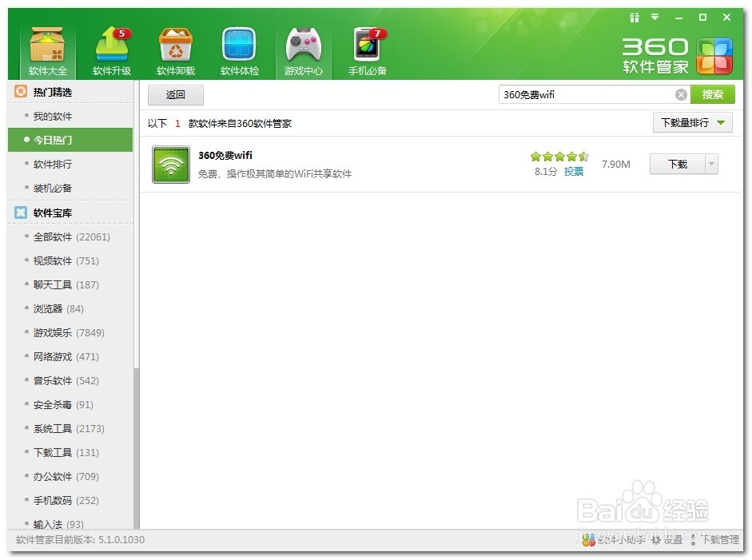Click the 返回 back button
The height and width of the screenshot is (560, 752).
point(176,95)
